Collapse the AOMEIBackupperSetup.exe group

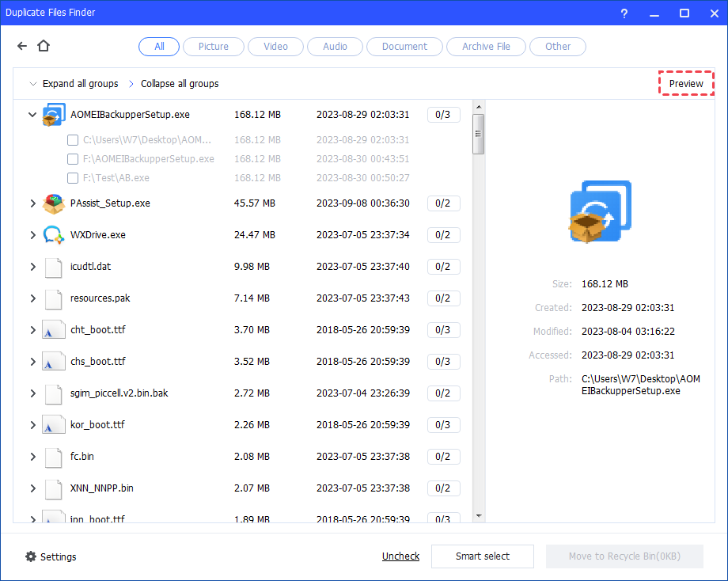[x=32, y=115]
